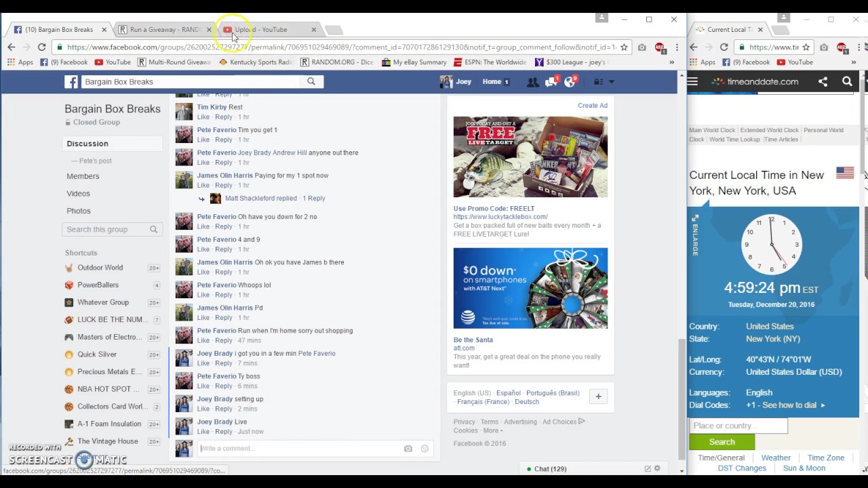
Task: Click the Facebook logo icon in header
Action: [71, 82]
